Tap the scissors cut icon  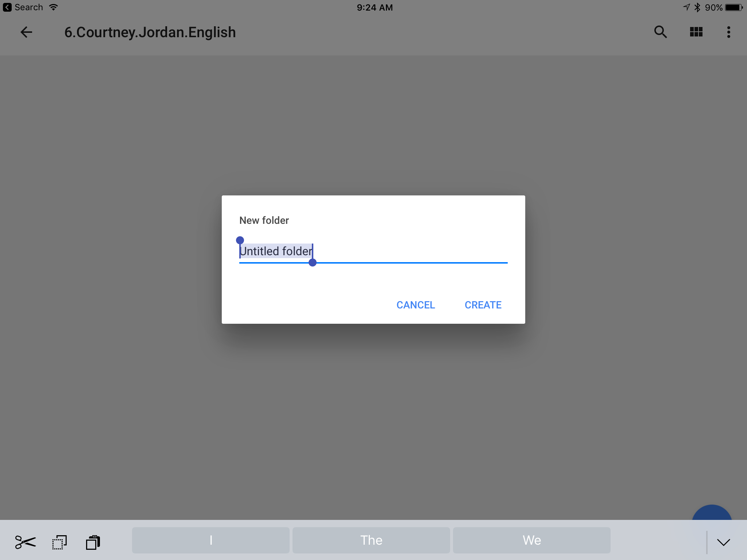(x=25, y=542)
